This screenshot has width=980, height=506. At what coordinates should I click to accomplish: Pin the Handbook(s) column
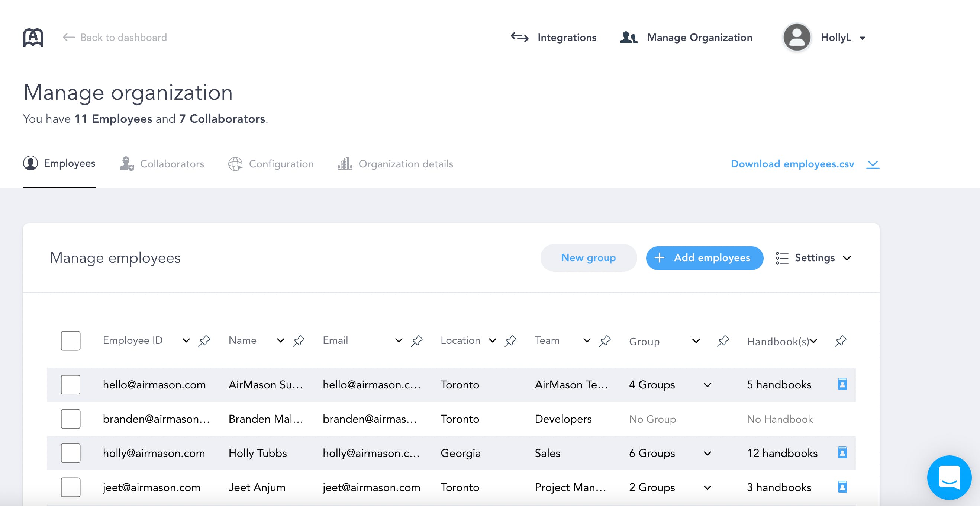pos(840,341)
